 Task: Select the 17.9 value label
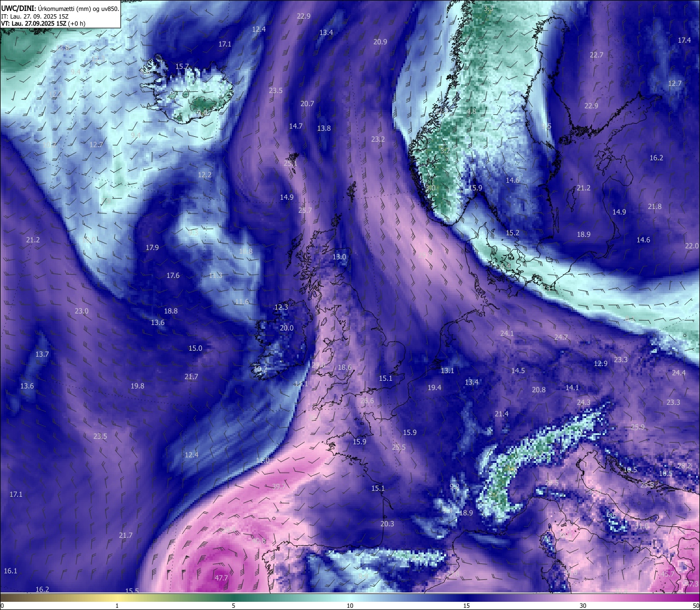152,247
